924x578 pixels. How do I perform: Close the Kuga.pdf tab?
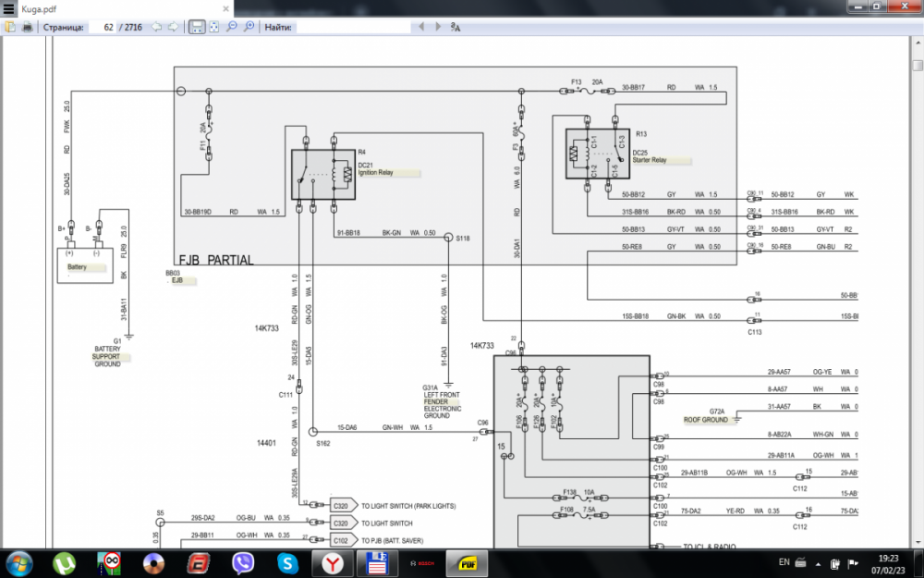[x=225, y=9]
